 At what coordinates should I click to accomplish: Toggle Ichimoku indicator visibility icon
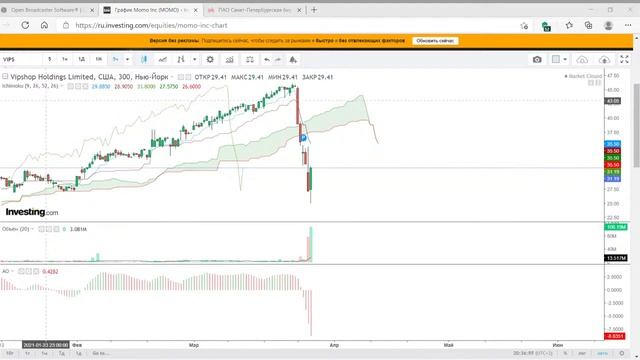point(71,86)
